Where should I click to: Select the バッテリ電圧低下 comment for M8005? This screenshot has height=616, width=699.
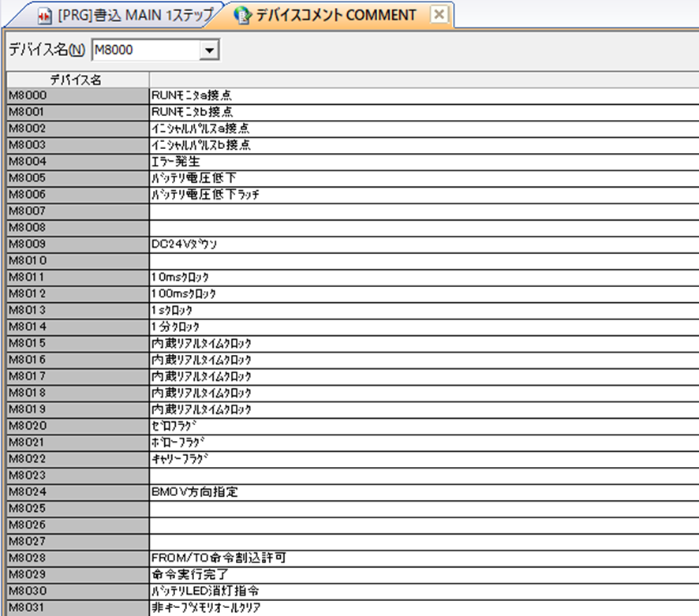pyautogui.click(x=424, y=177)
